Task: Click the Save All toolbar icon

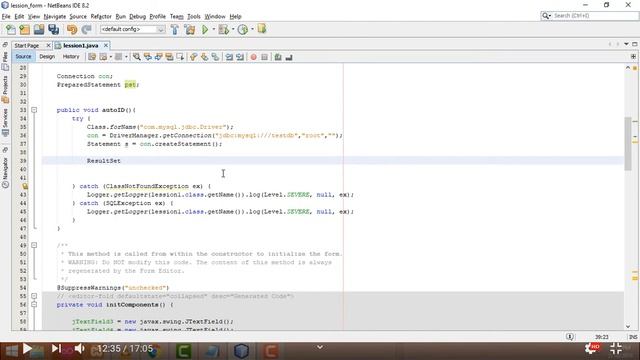Action: tap(53, 29)
